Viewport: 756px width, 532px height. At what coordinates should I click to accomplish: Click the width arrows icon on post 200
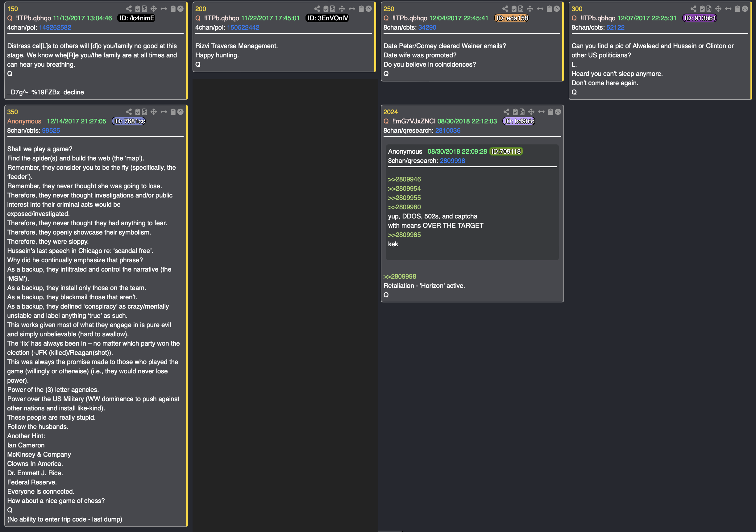(352, 9)
